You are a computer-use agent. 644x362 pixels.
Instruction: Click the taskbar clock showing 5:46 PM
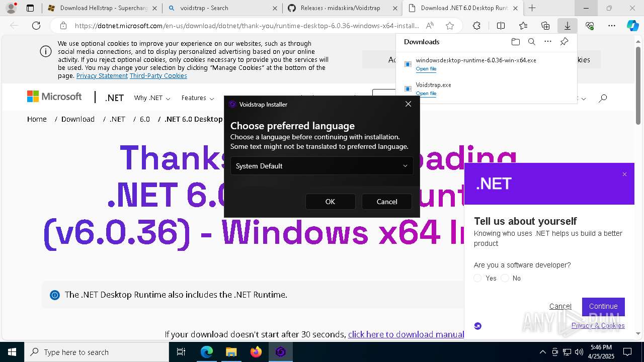(601, 352)
